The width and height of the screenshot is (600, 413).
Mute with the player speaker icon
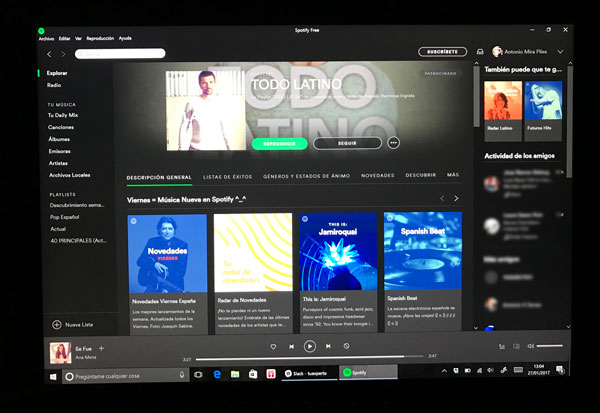(x=530, y=346)
